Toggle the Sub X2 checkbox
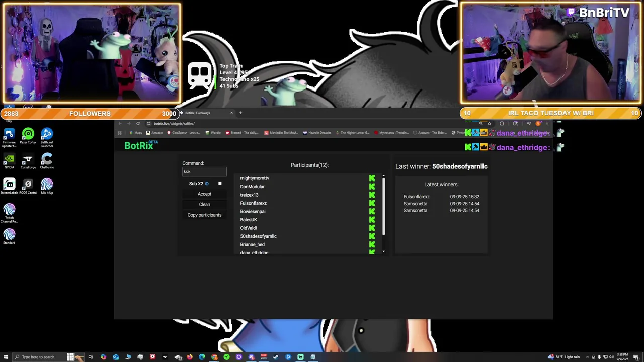This screenshot has height=362, width=644. (x=220, y=184)
